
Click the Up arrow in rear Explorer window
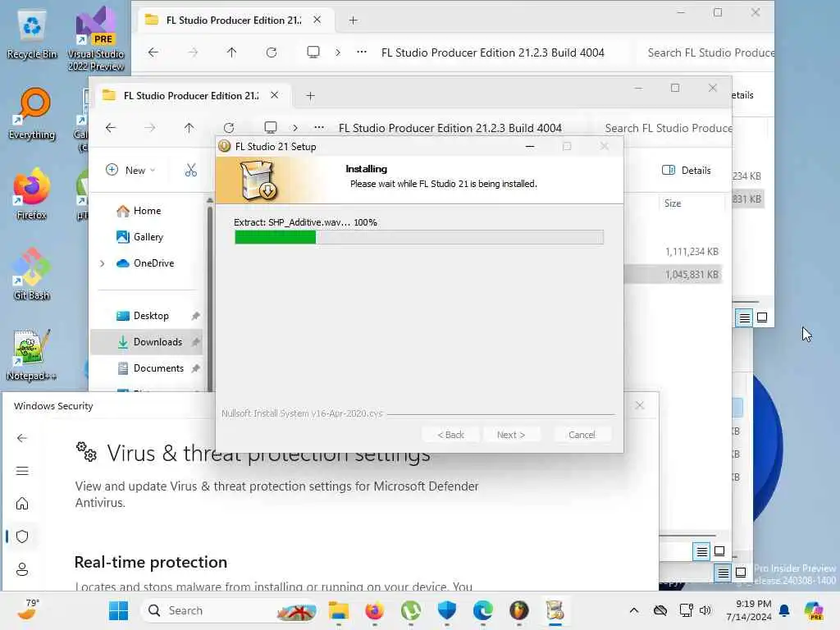231,52
